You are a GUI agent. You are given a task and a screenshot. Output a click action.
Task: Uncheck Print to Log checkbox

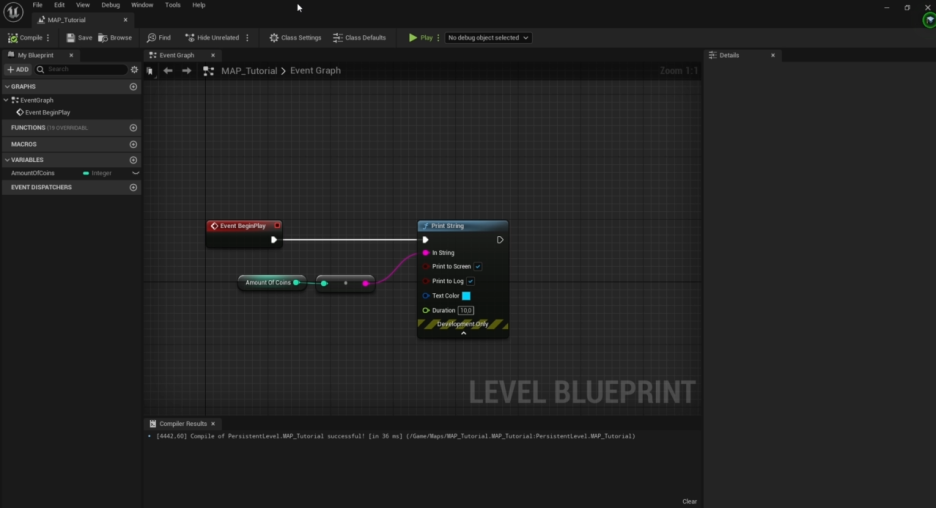470,281
